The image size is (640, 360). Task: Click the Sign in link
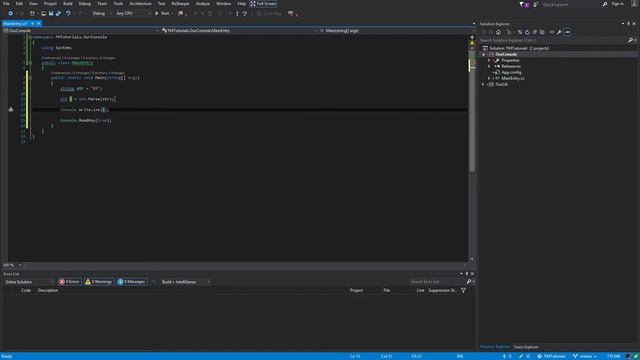click(x=618, y=4)
